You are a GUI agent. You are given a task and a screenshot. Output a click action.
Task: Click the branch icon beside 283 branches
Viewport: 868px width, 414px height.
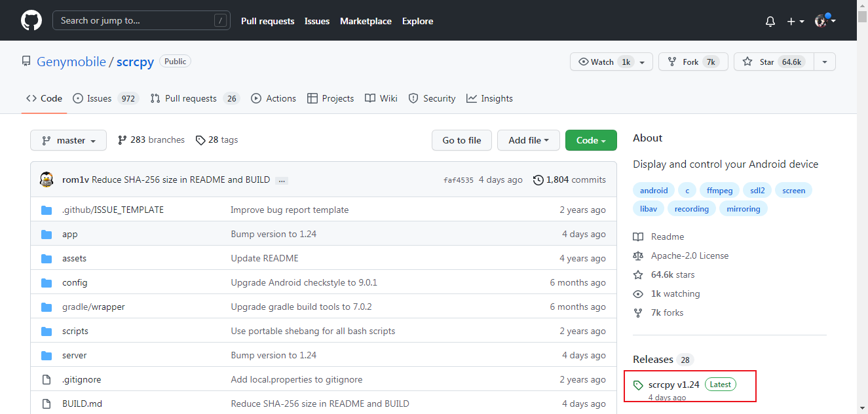point(122,140)
